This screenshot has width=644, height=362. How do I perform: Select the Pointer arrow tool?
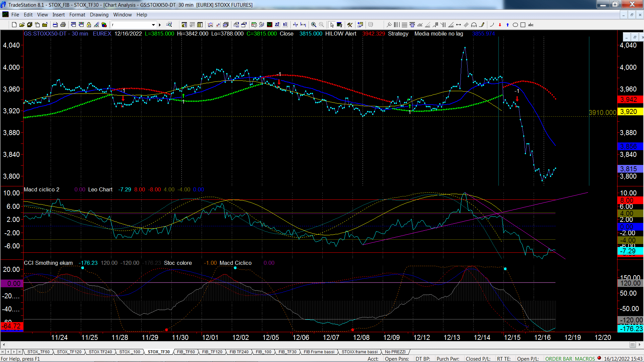point(332,25)
